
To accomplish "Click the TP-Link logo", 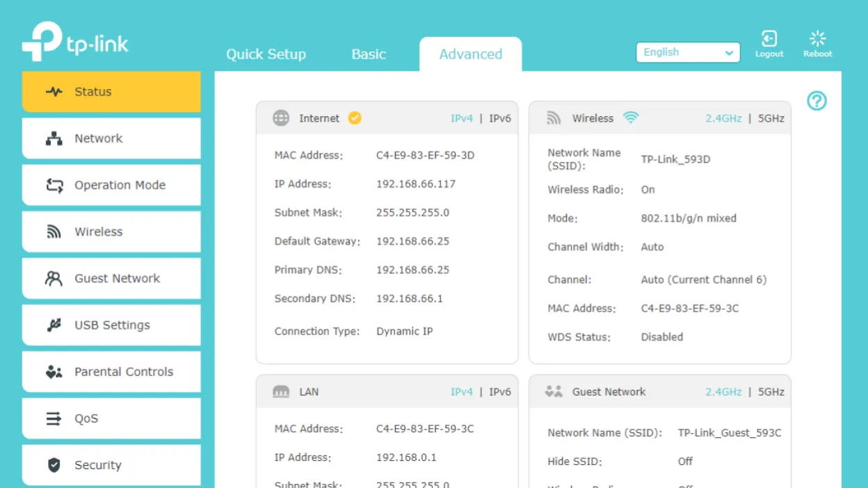I will [75, 43].
